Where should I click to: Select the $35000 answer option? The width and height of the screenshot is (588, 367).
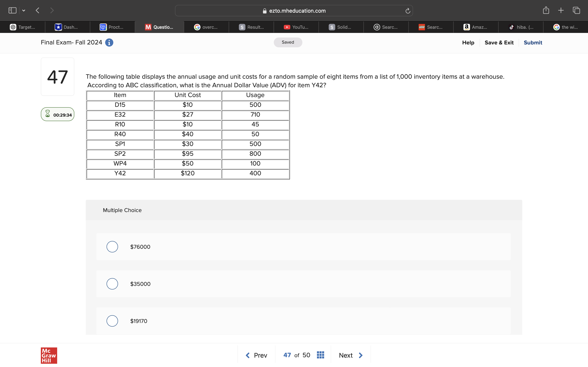pos(112,283)
